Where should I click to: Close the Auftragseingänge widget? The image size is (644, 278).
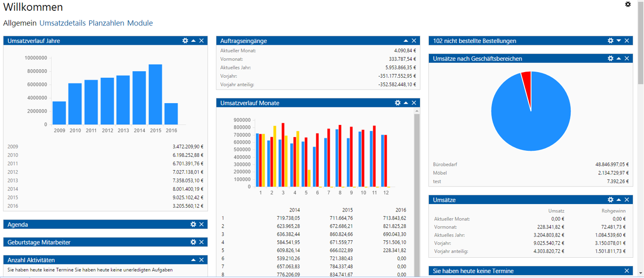pyautogui.click(x=414, y=41)
